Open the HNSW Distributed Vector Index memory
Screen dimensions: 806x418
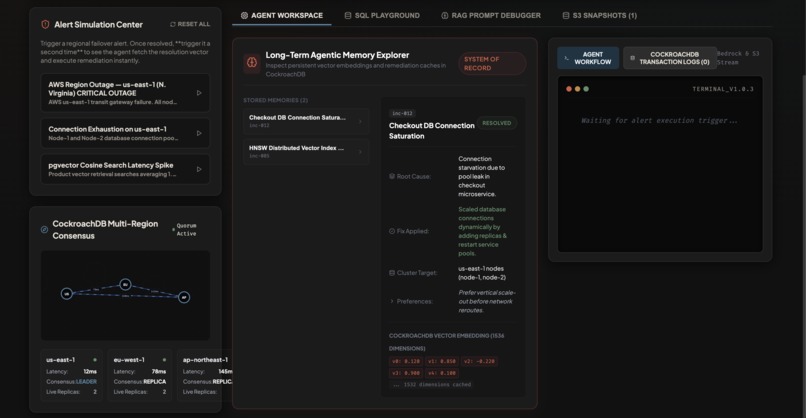[306, 151]
